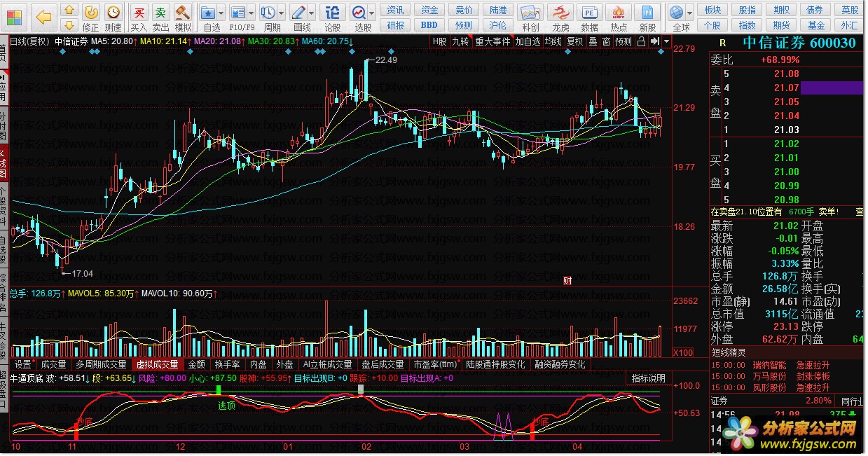Click the 外汇 forex button
The height and width of the screenshot is (456, 868).
coord(850,25)
